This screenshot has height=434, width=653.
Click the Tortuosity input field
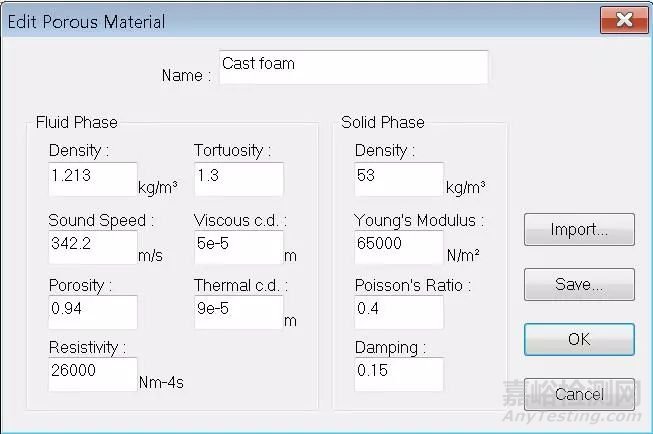click(238, 179)
